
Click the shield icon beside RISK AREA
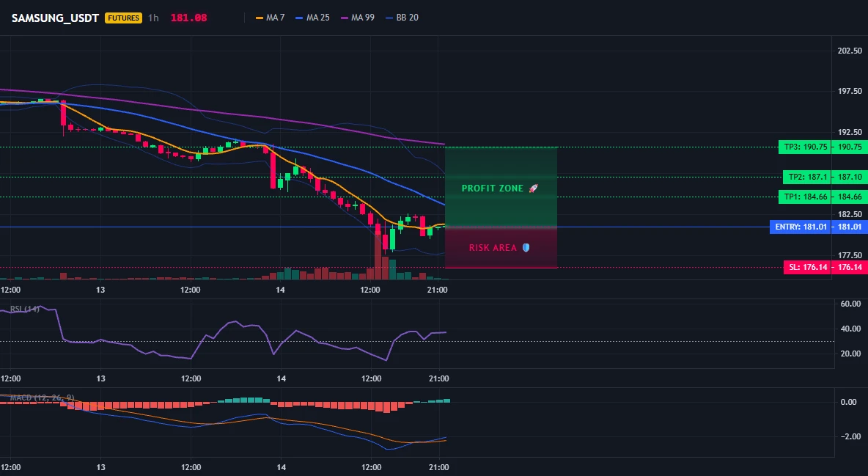[x=526, y=248]
